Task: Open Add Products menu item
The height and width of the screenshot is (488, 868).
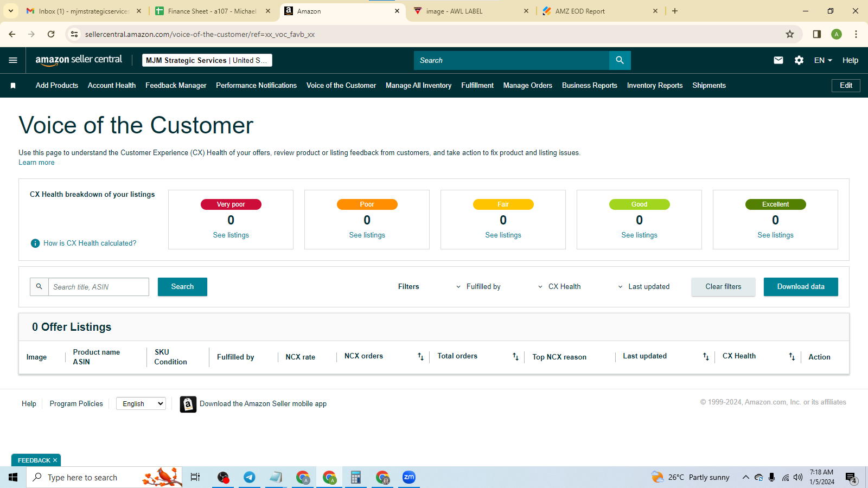Action: pos(57,86)
